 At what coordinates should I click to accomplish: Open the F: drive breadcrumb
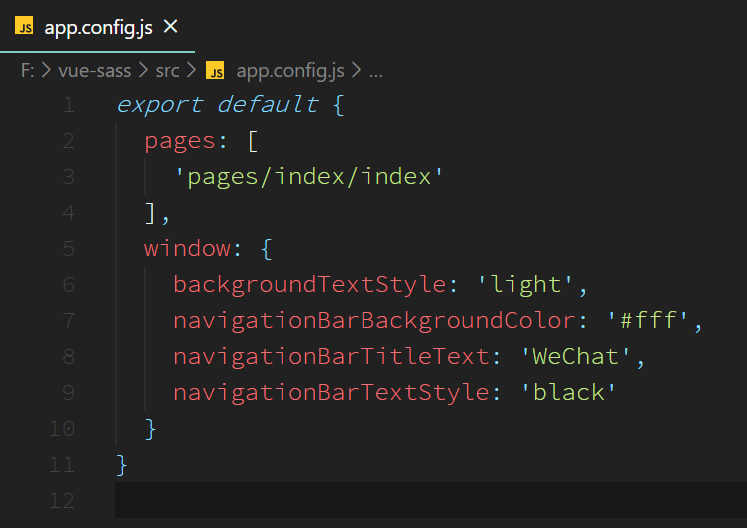point(27,71)
